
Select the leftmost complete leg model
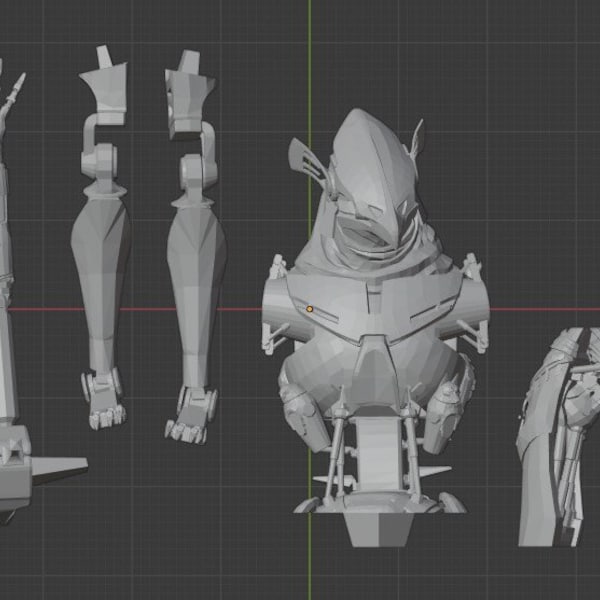click(x=101, y=237)
